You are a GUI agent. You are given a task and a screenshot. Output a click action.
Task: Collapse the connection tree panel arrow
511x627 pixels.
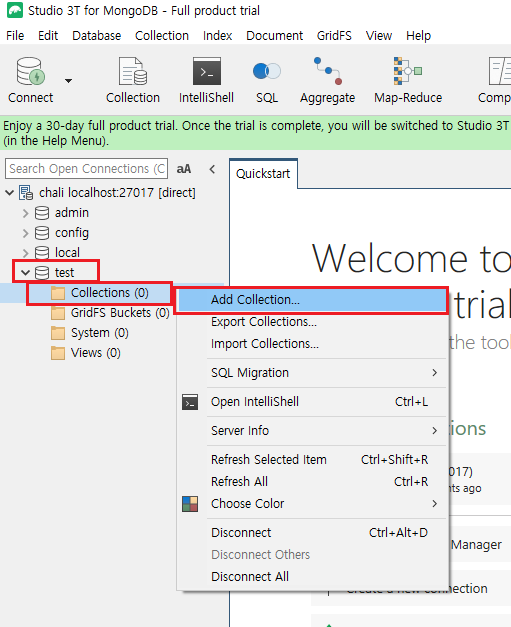212,169
